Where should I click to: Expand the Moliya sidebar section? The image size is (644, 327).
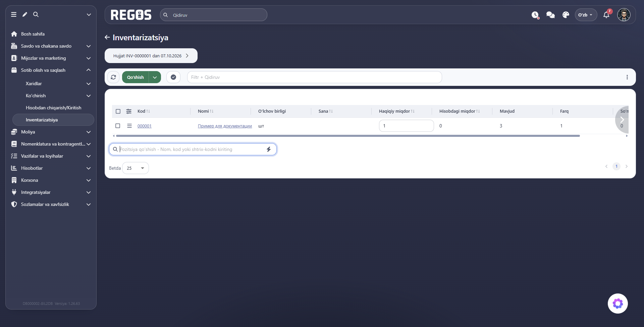tap(51, 132)
